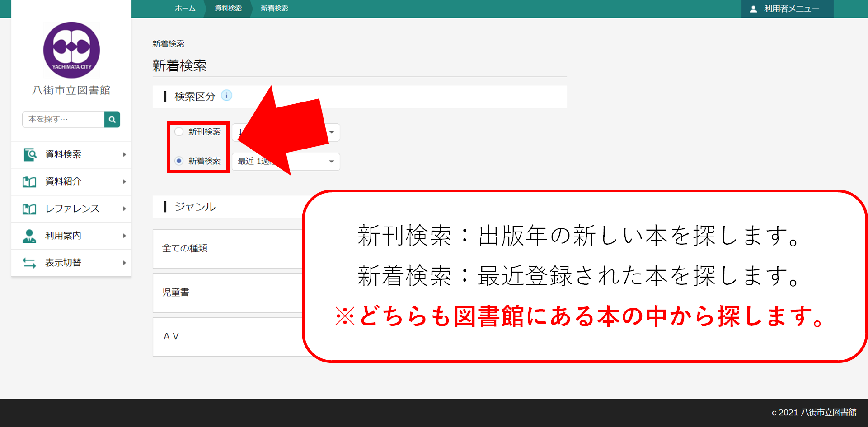Click the user icon beside 利用者メニュー
Screen dimensions: 868x427
pyautogui.click(x=753, y=9)
